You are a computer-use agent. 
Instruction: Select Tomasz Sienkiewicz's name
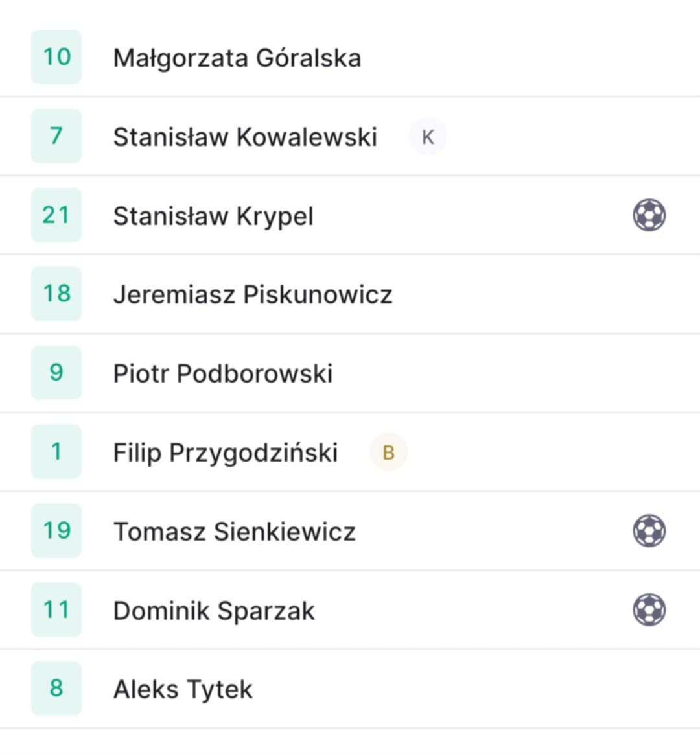(235, 532)
